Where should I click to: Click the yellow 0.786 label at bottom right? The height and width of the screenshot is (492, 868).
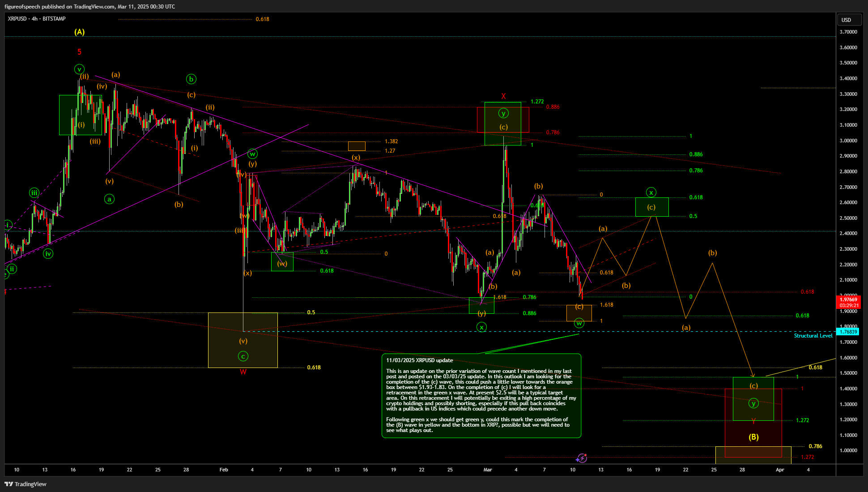(815, 446)
